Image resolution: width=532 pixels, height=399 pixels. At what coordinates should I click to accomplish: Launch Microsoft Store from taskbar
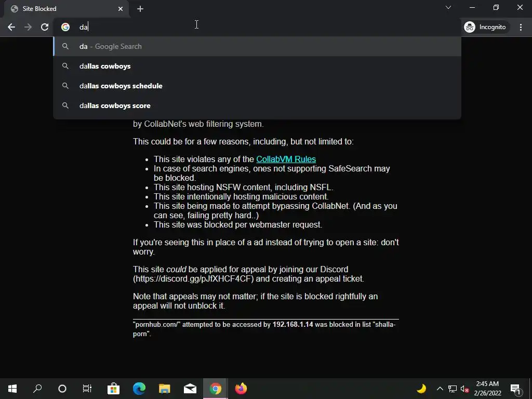[x=113, y=389]
